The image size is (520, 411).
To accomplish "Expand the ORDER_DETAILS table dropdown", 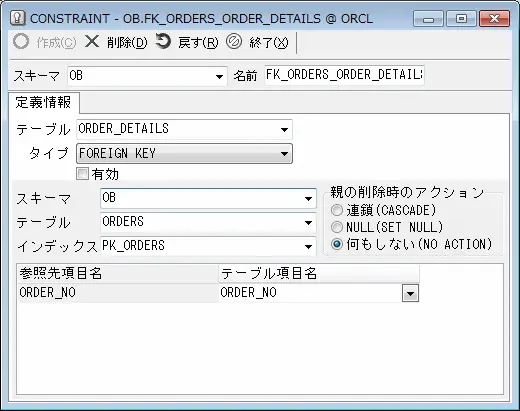I will (x=284, y=129).
